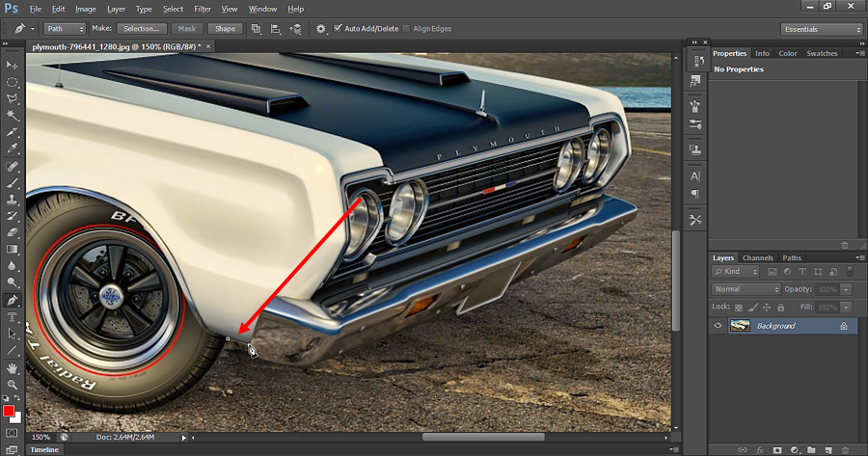Add a layer mask from Layers panel
This screenshot has width=868, height=457.
777,450
